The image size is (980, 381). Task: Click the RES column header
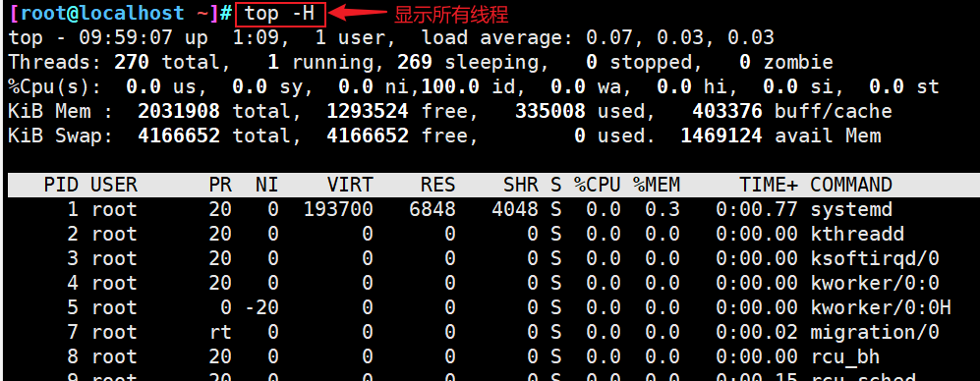tap(438, 185)
